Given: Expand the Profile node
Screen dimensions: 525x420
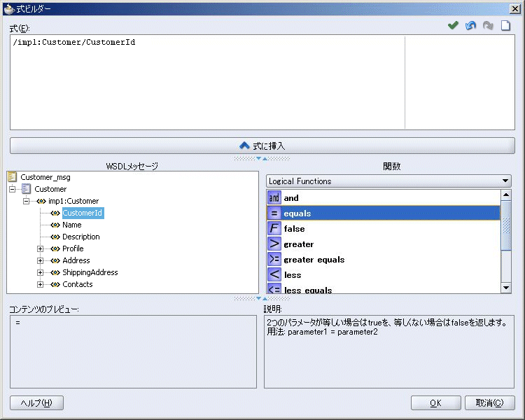Looking at the screenshot, I should pyautogui.click(x=40, y=248).
